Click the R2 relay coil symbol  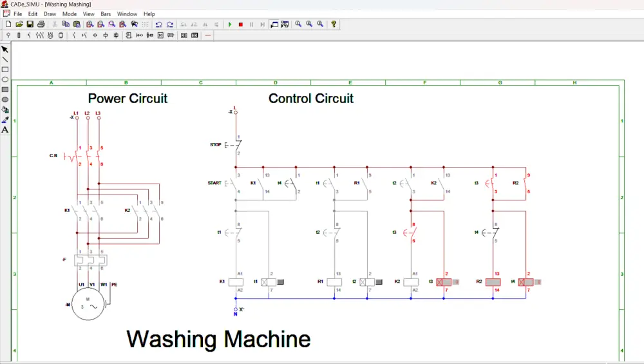[493, 282]
